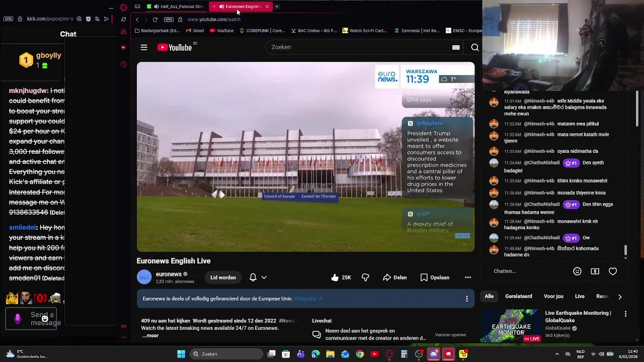Show more filter chips with right arrow

coord(620,297)
